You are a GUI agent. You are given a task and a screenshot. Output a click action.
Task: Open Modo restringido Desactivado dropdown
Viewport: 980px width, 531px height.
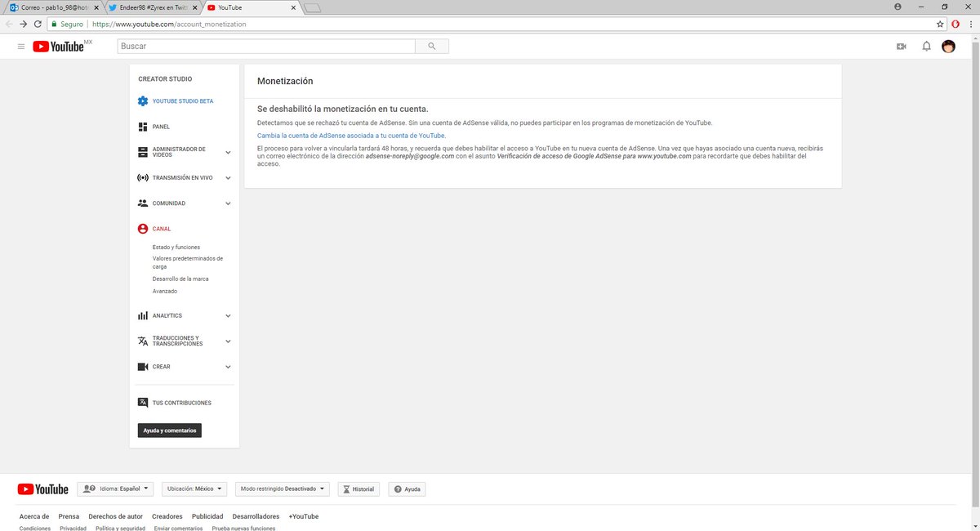point(282,489)
